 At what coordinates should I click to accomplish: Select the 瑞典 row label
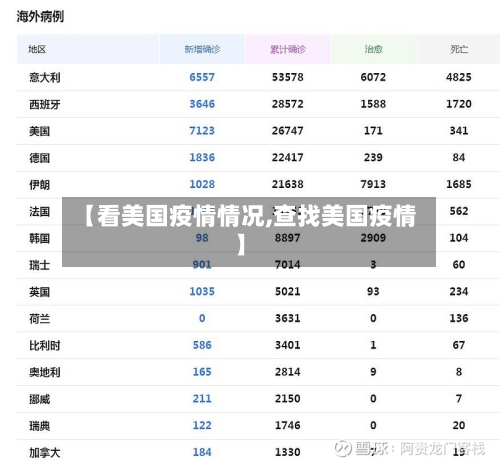tap(39, 426)
